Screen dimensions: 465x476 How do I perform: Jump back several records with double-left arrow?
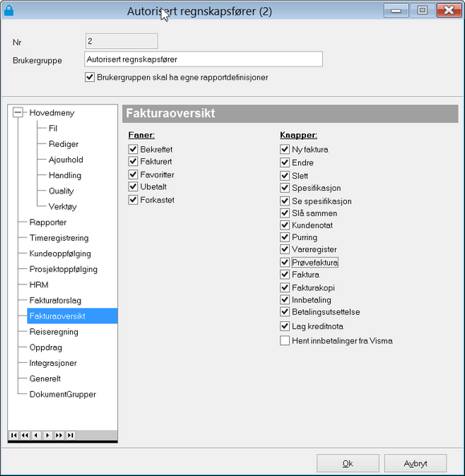[25, 435]
